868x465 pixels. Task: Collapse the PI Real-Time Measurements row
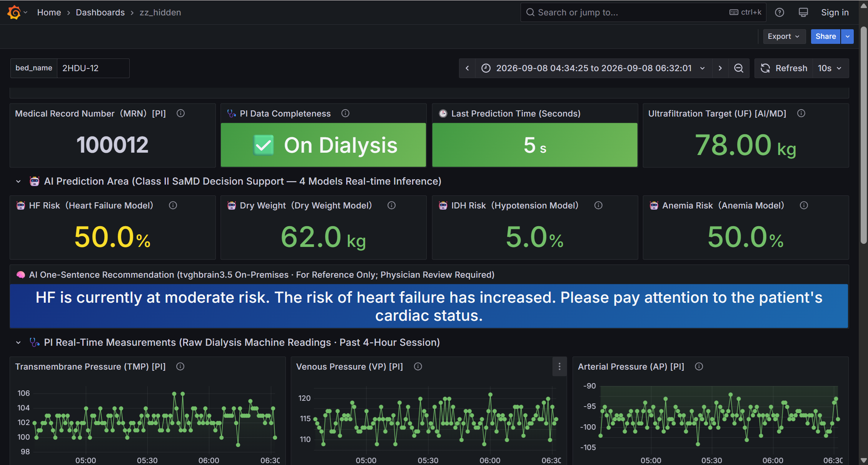[x=18, y=342]
